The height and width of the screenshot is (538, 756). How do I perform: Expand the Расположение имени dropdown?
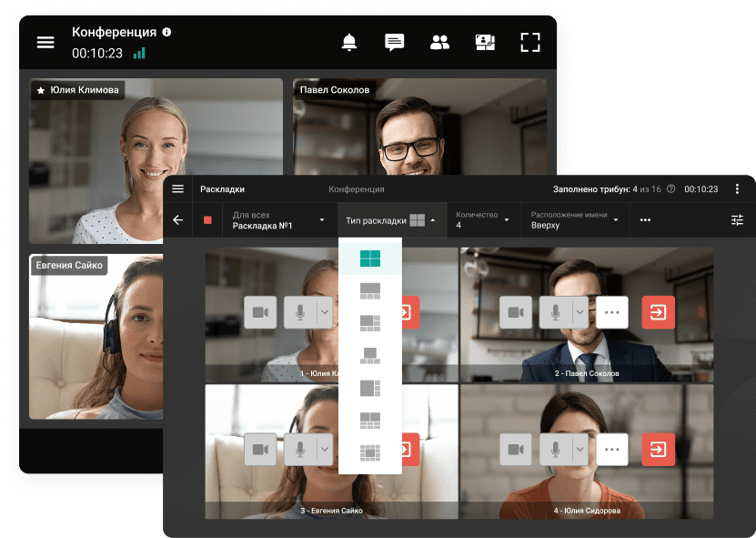[577, 220]
